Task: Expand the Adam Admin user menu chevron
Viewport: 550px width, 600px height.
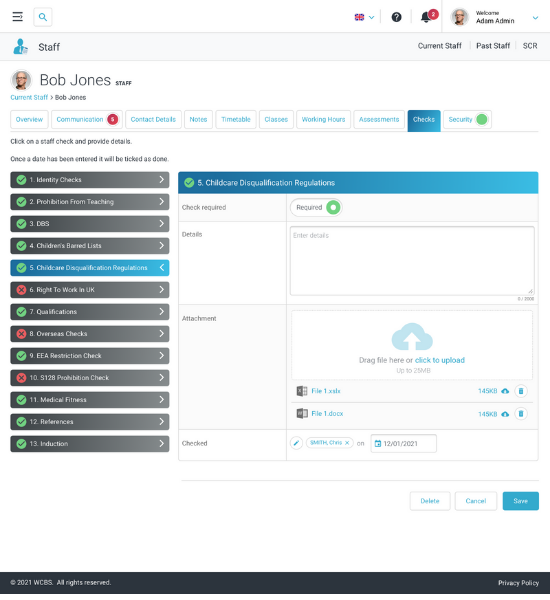Action: coord(535,18)
